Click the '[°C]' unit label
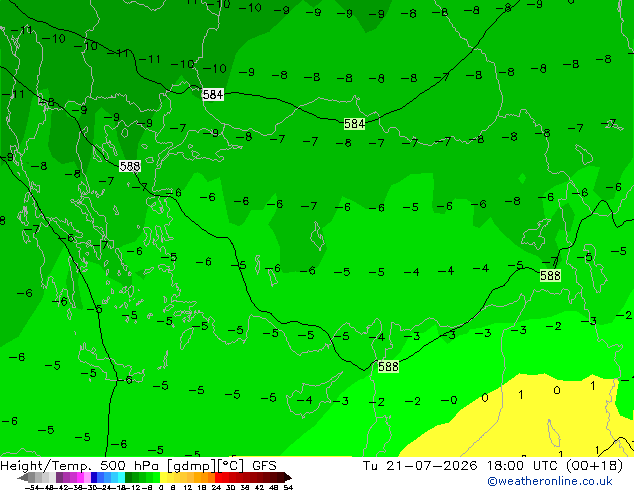The height and width of the screenshot is (490, 634). (231, 466)
